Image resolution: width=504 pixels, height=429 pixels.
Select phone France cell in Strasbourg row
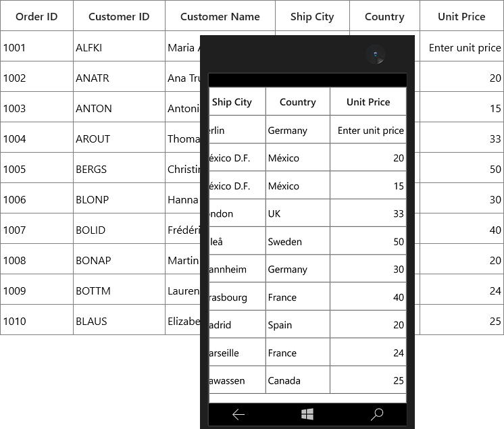click(x=298, y=297)
